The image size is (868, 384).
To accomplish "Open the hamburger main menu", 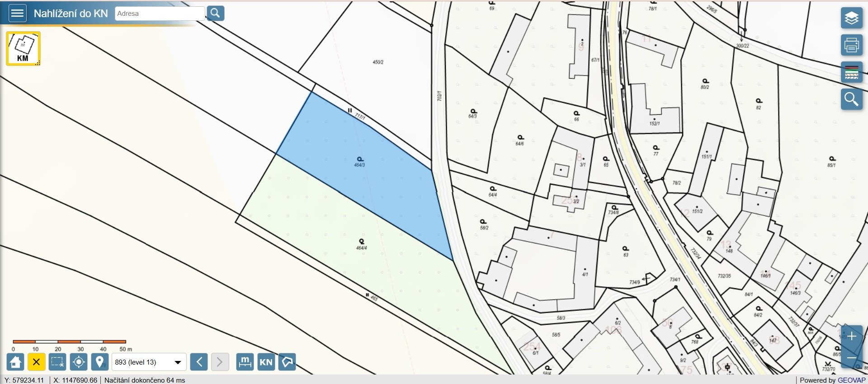I will click(17, 13).
